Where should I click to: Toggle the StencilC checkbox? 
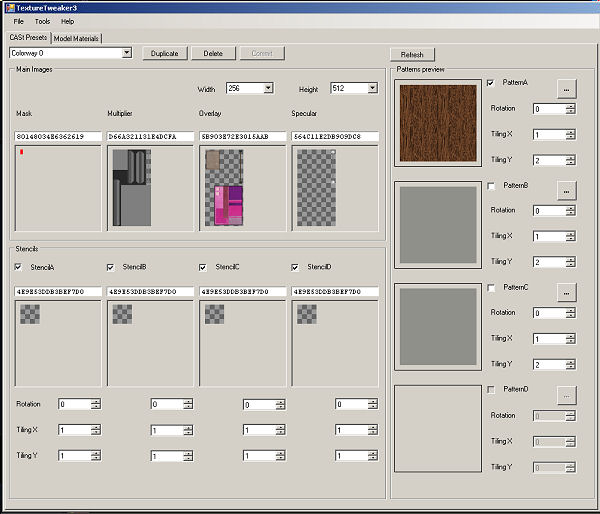point(204,267)
